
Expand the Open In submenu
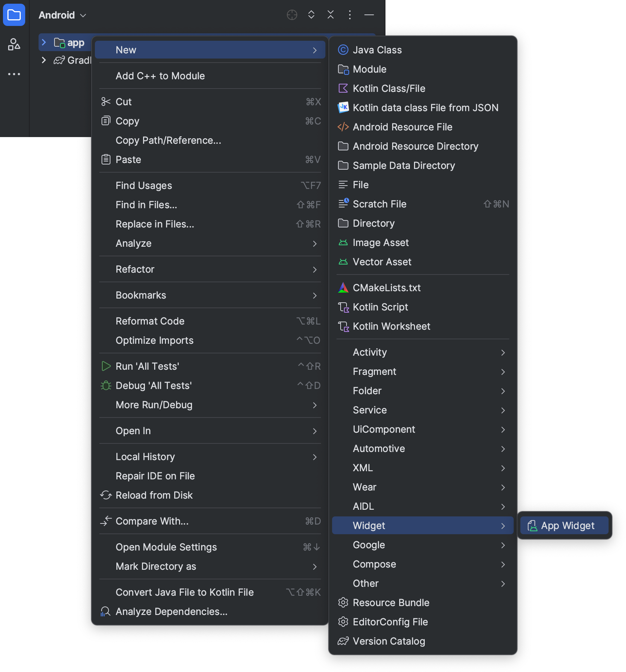coord(210,430)
